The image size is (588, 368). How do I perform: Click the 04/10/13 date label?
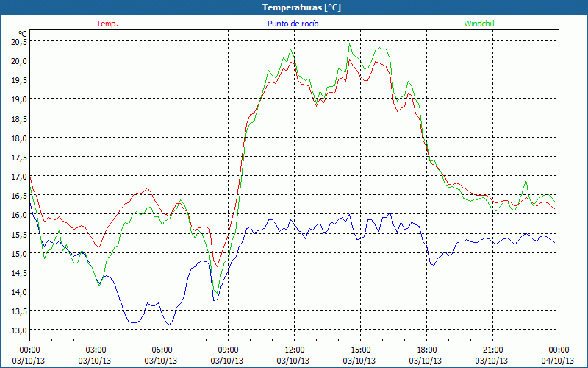point(558,361)
